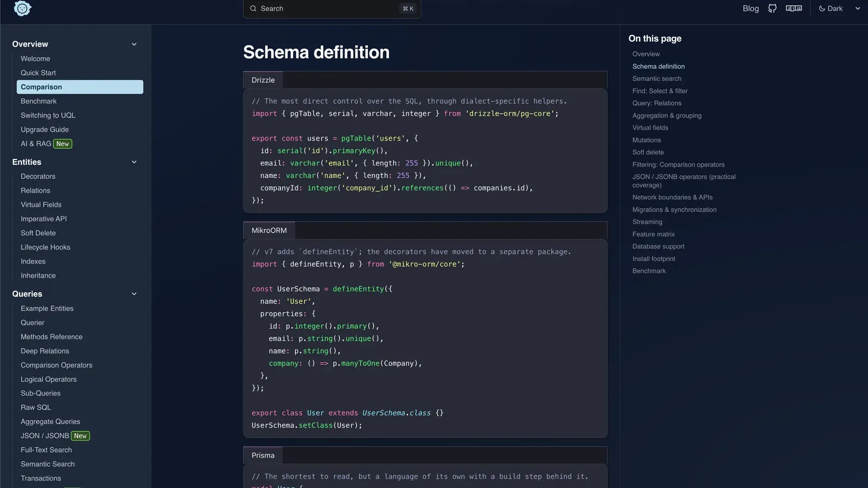The image size is (868, 488).
Task: Jump to Install footprint section
Action: (x=654, y=259)
